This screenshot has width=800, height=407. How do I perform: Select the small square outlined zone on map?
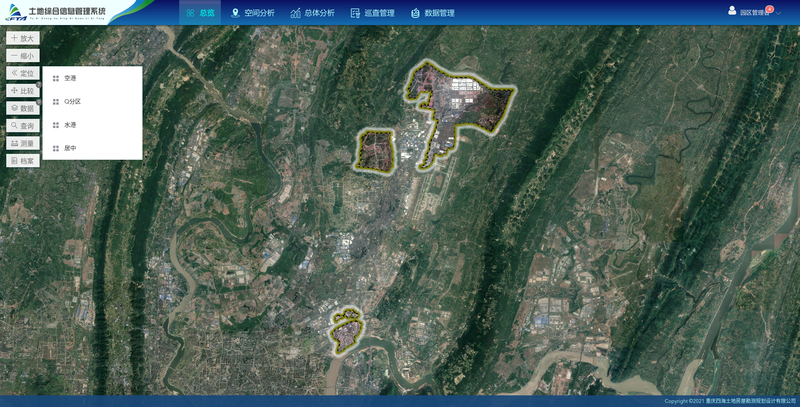[376, 150]
